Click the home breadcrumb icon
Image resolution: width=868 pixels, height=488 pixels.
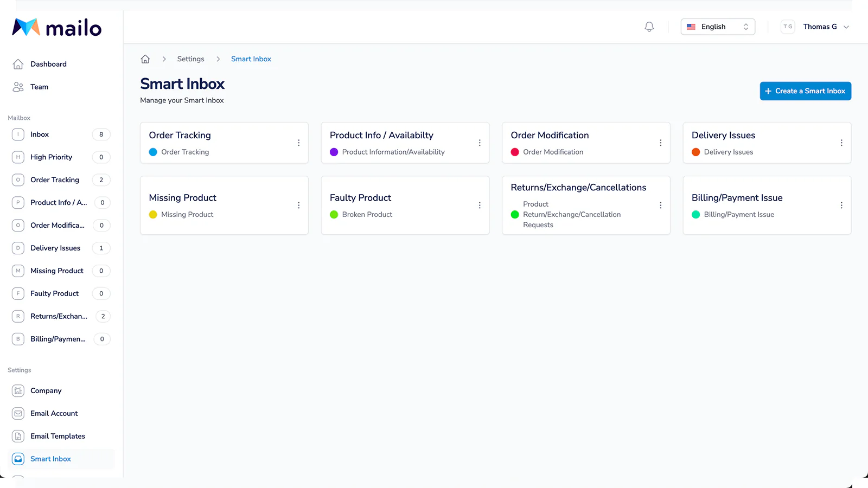click(145, 59)
